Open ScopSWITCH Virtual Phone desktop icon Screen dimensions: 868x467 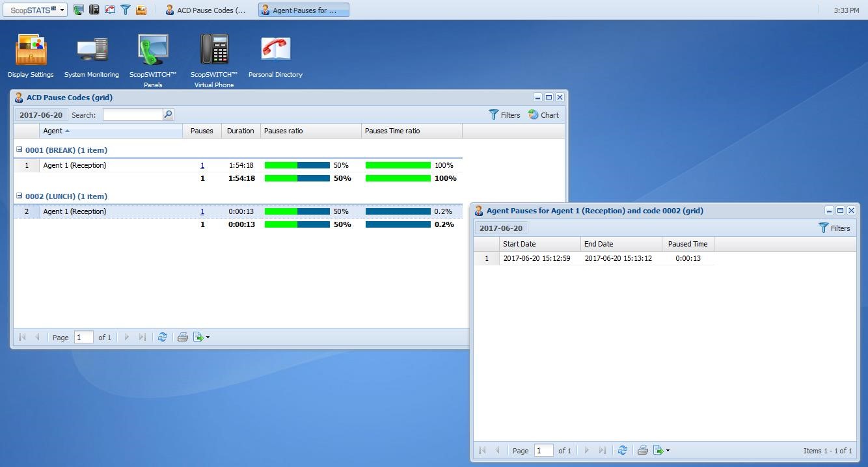pyautogui.click(x=214, y=60)
